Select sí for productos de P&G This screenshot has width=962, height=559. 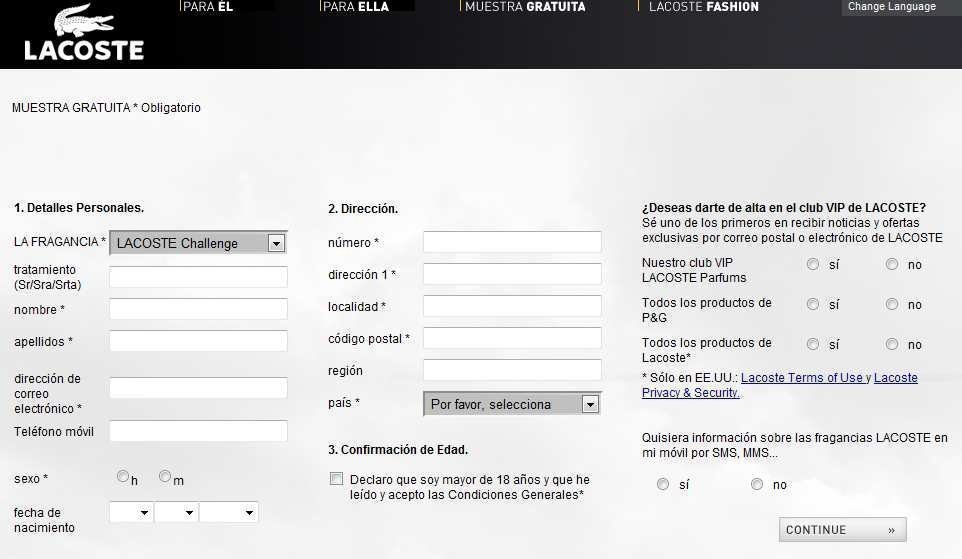coord(813,304)
